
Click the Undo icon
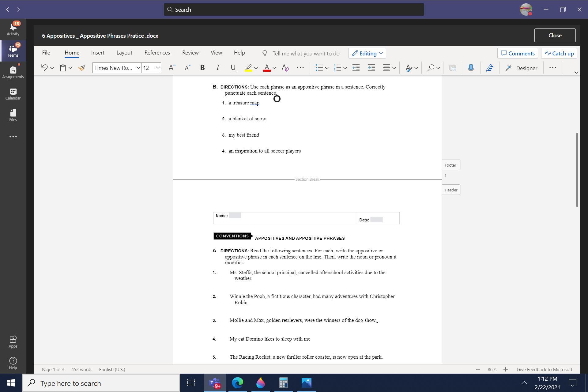pos(44,68)
